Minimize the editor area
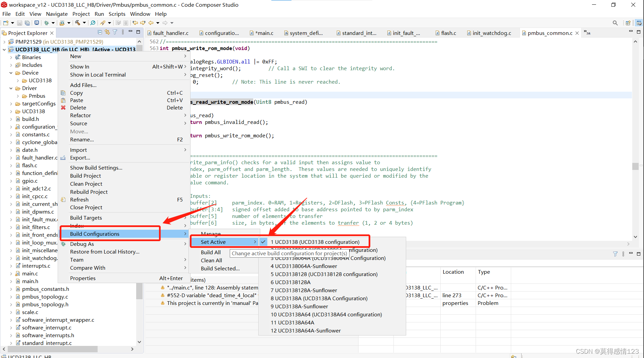Viewport: 644px width, 358px height. tap(631, 32)
